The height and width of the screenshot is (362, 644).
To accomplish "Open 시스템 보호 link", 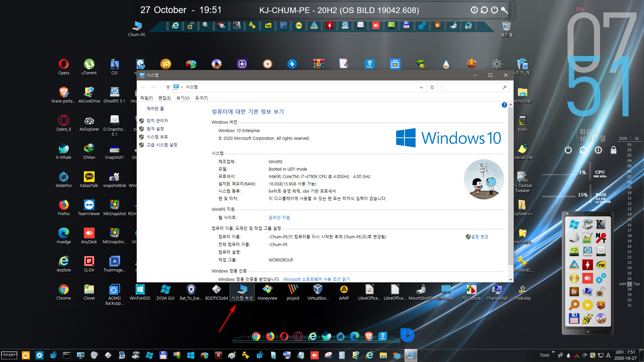I will click(x=157, y=137).
